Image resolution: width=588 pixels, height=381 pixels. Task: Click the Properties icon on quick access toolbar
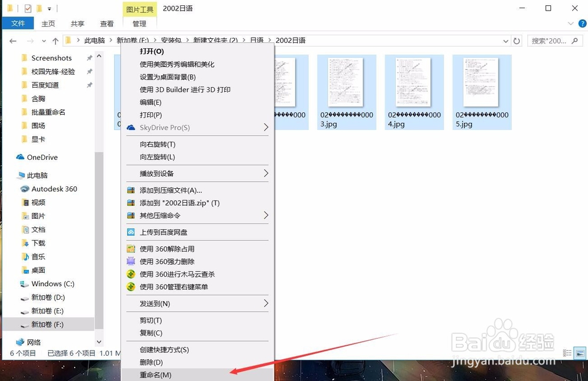pyautogui.click(x=26, y=8)
